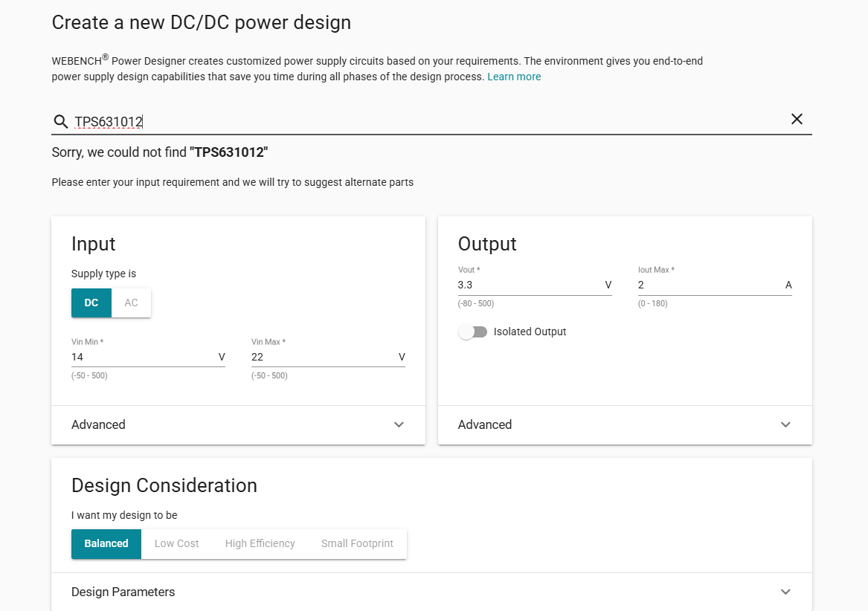The width and height of the screenshot is (868, 611).
Task: Click the Isolated Output label
Action: point(530,332)
